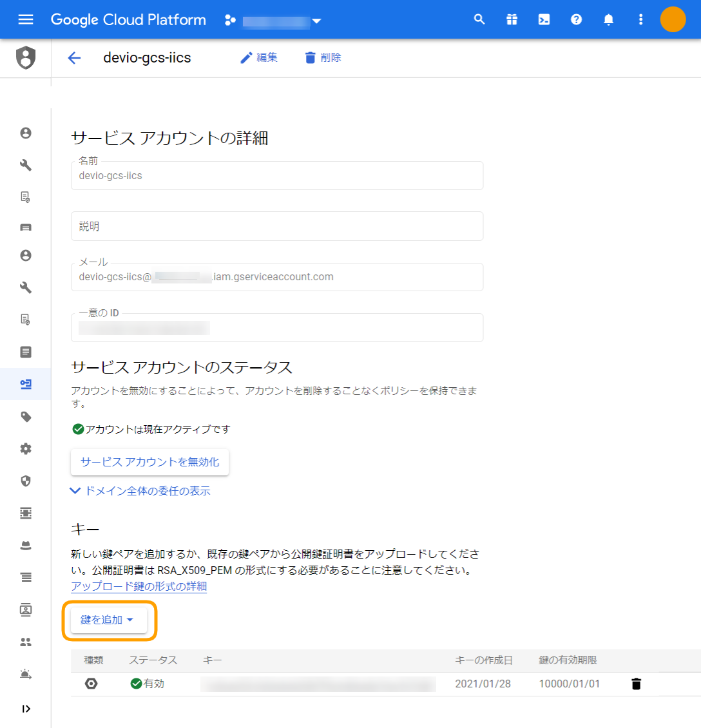Screen dimensions: 701x728
Task: Click the key type icon in key row
Action: (x=91, y=684)
